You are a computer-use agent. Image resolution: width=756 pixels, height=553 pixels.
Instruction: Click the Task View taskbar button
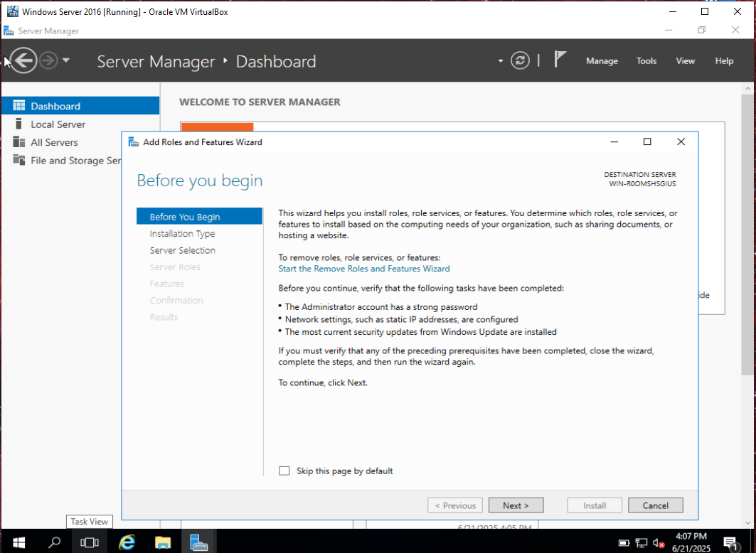[89, 542]
